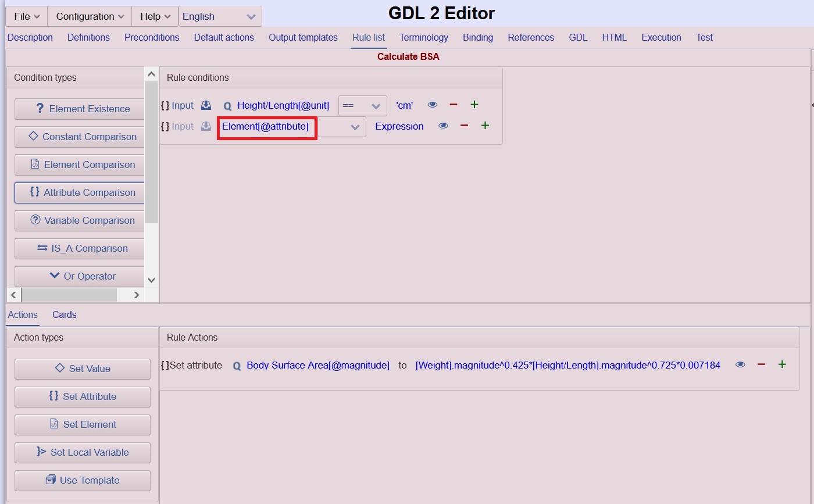Switch to the Default actions tab
The image size is (814, 504).
[224, 37]
